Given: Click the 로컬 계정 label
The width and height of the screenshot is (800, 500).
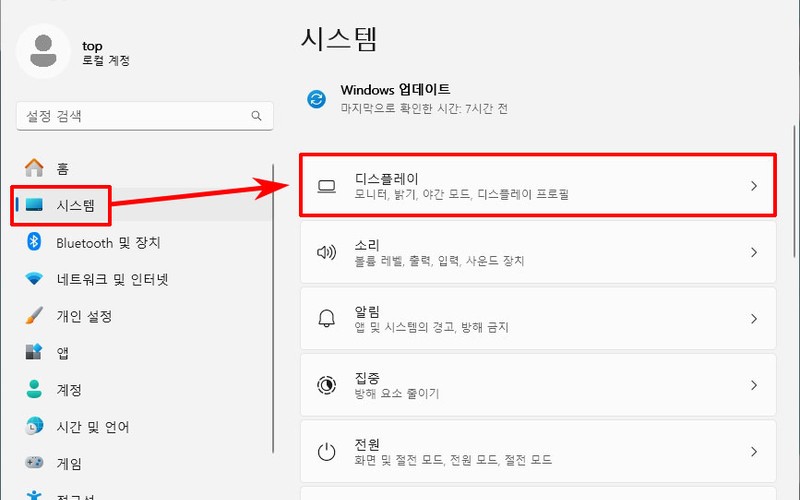Looking at the screenshot, I should coord(106,60).
